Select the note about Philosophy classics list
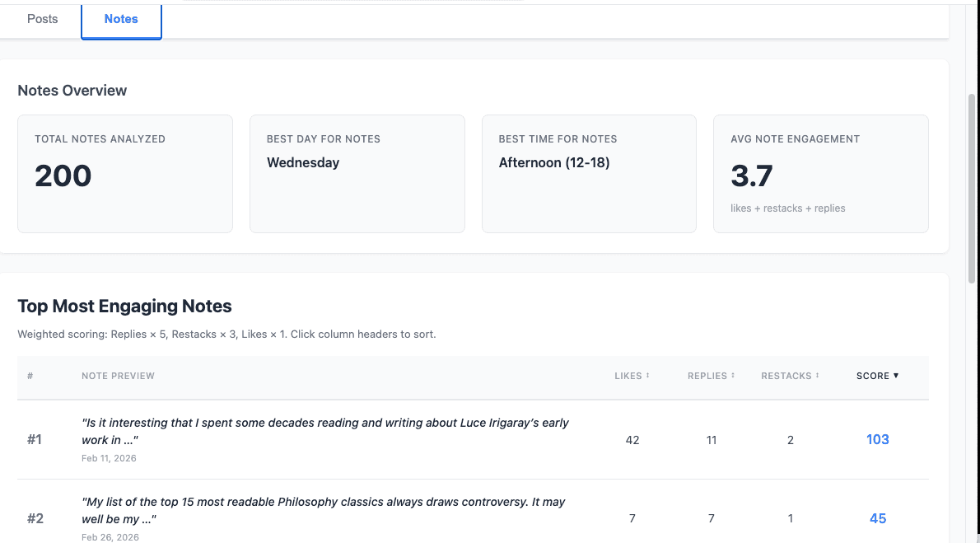The width and height of the screenshot is (980, 543). (324, 510)
